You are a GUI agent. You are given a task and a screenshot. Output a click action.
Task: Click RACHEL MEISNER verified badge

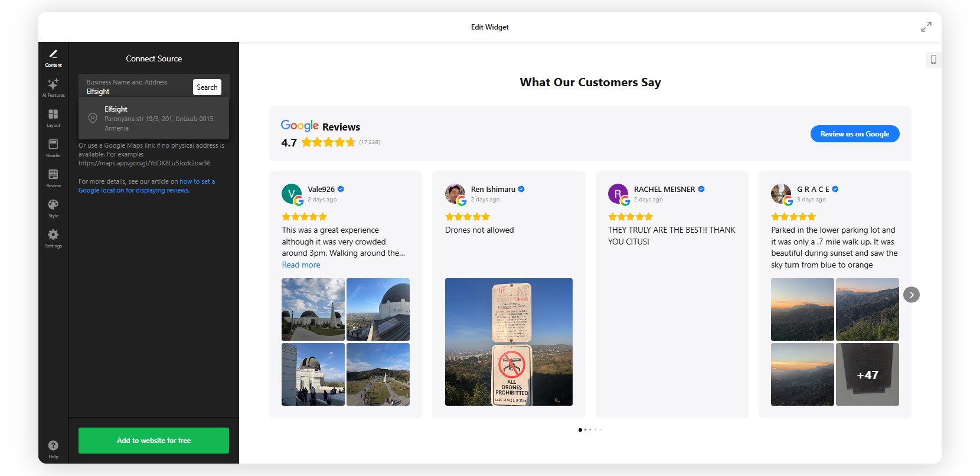[701, 189]
